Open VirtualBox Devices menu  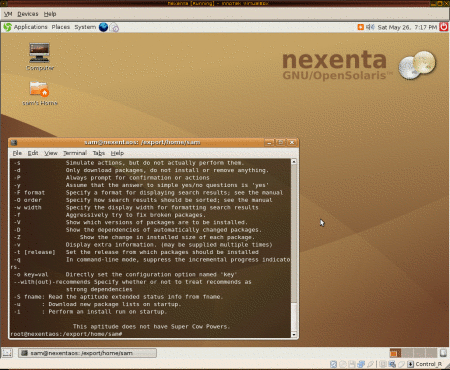pos(28,14)
